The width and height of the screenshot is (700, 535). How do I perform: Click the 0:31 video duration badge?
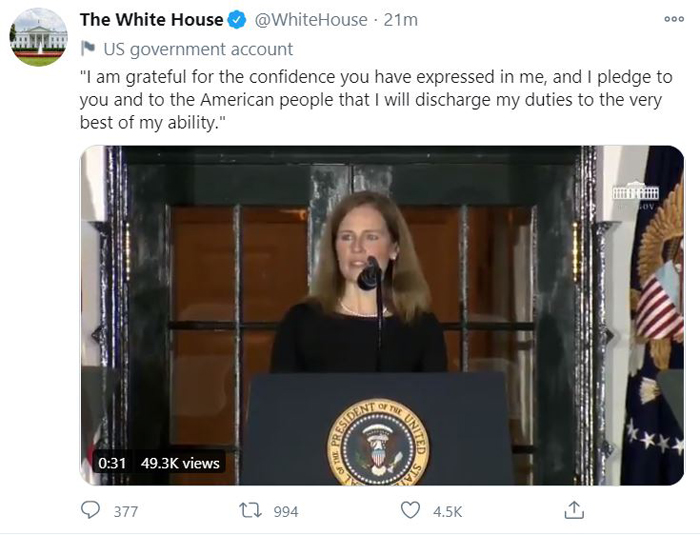coord(112,463)
